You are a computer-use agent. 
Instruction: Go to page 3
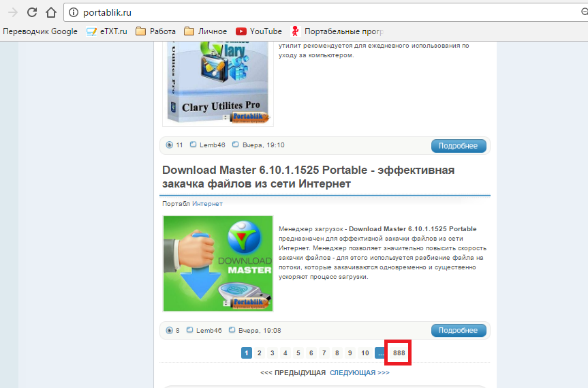pyautogui.click(x=273, y=353)
